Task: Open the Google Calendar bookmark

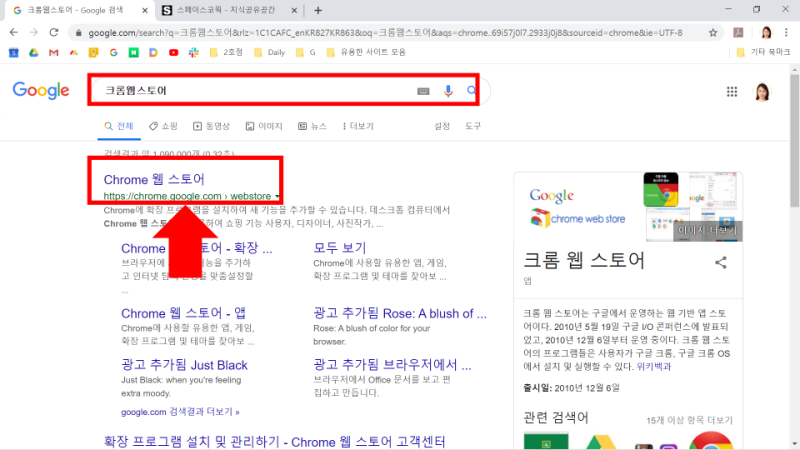Action: [14, 52]
